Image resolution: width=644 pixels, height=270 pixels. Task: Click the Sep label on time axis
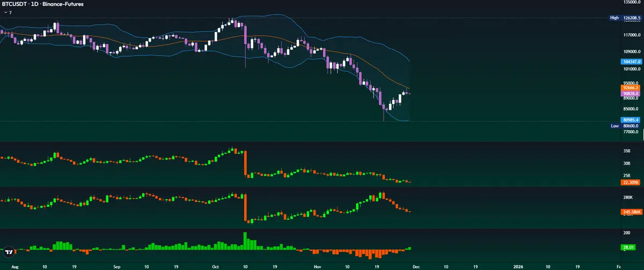coord(117,266)
